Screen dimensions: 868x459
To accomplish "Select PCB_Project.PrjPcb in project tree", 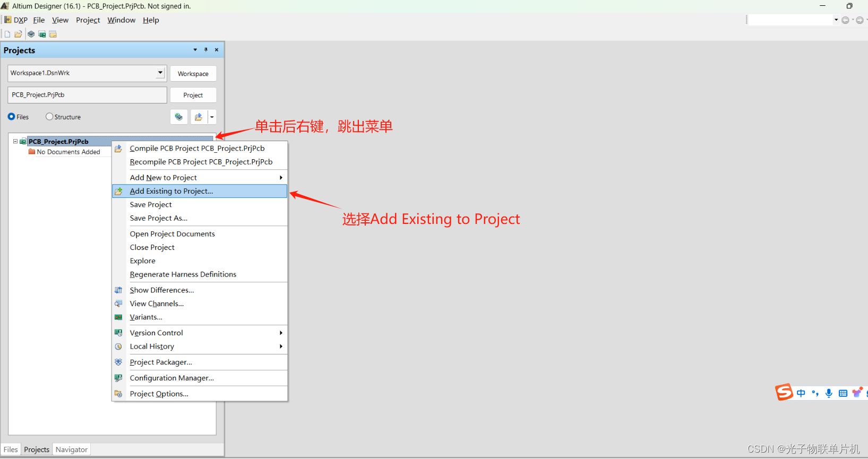I will [58, 142].
